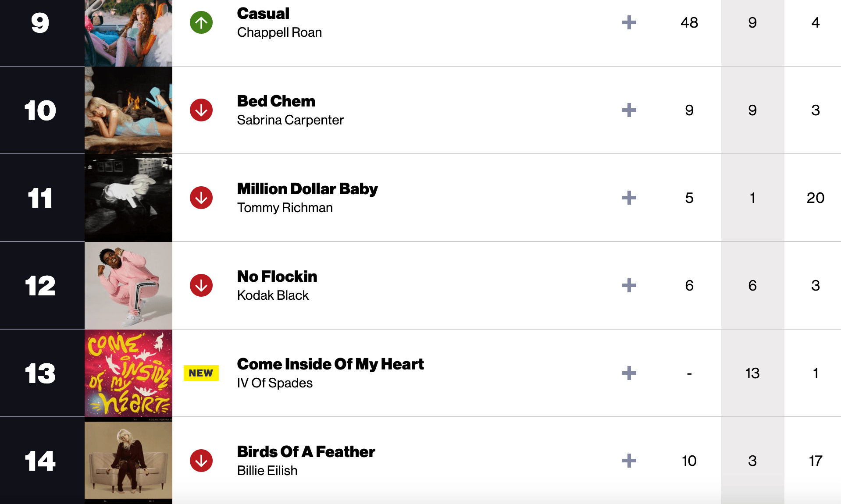The height and width of the screenshot is (504, 841).
Task: Click green up arrow on Casual
Action: coord(201,22)
